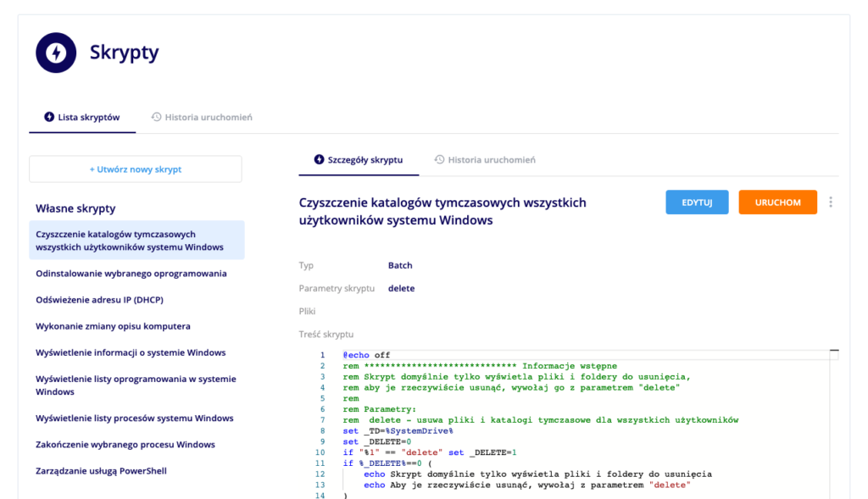Click line number 7 in the code gutter

322,420
